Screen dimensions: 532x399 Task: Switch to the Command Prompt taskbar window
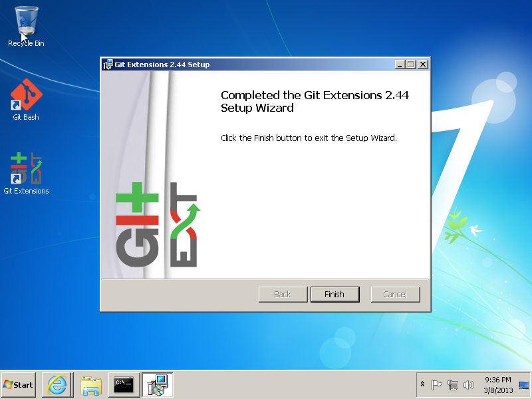tap(124, 385)
